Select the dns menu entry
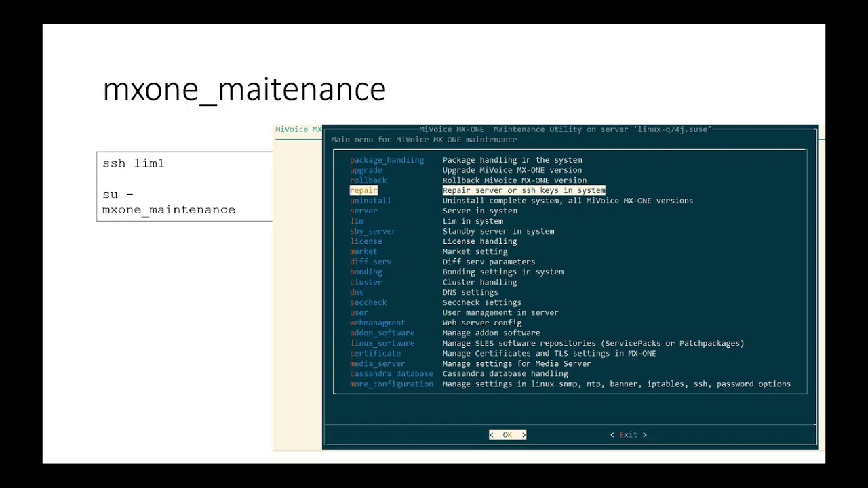Screen dimensions: 868x488 (357, 292)
